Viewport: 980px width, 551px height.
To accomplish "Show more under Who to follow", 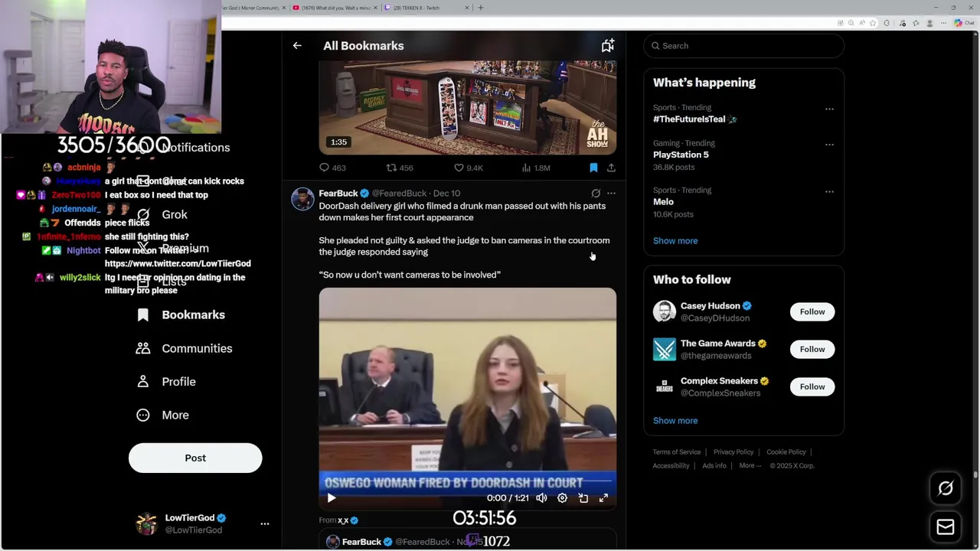I will [675, 421].
